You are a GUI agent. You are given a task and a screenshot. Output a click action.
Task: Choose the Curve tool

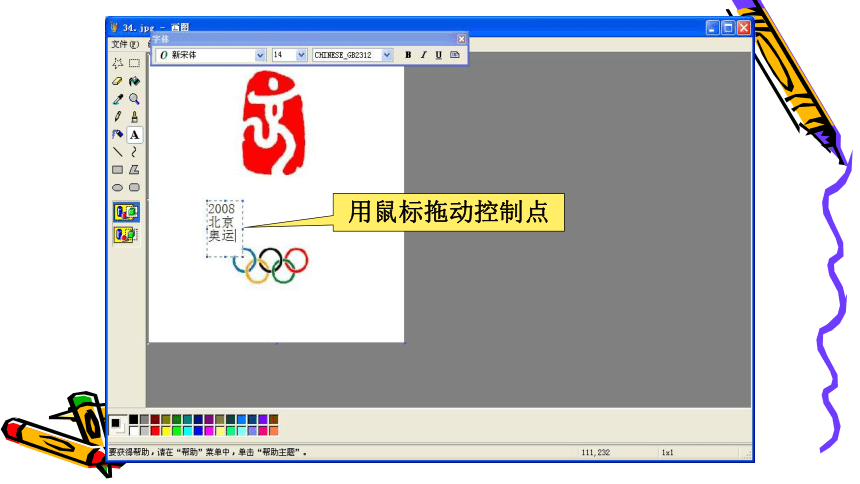tap(134, 152)
